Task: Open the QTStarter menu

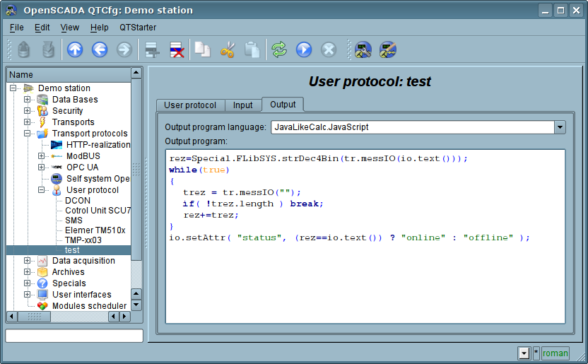Action: pyautogui.click(x=138, y=28)
